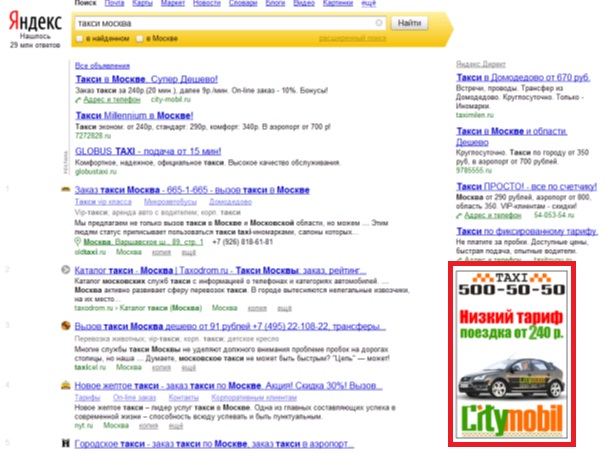Screen dimensions: 606x454
Task: Open the On-line заказ sublink
Action: (x=134, y=397)
